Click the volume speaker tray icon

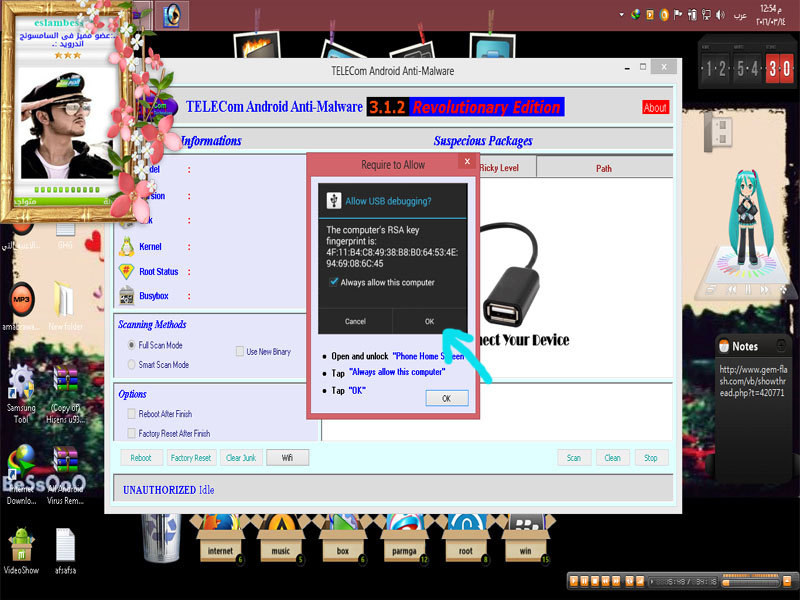tap(720, 15)
